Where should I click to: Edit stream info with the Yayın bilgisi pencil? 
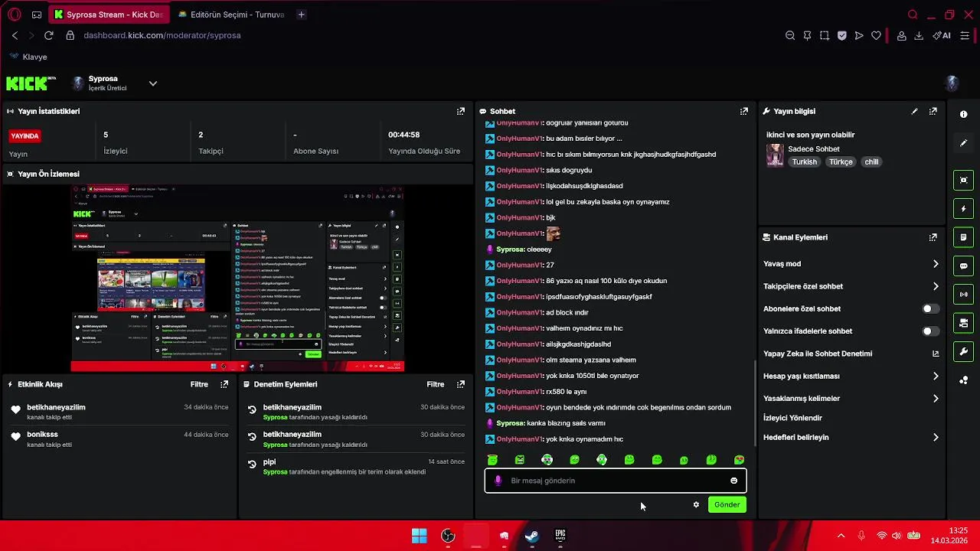914,111
